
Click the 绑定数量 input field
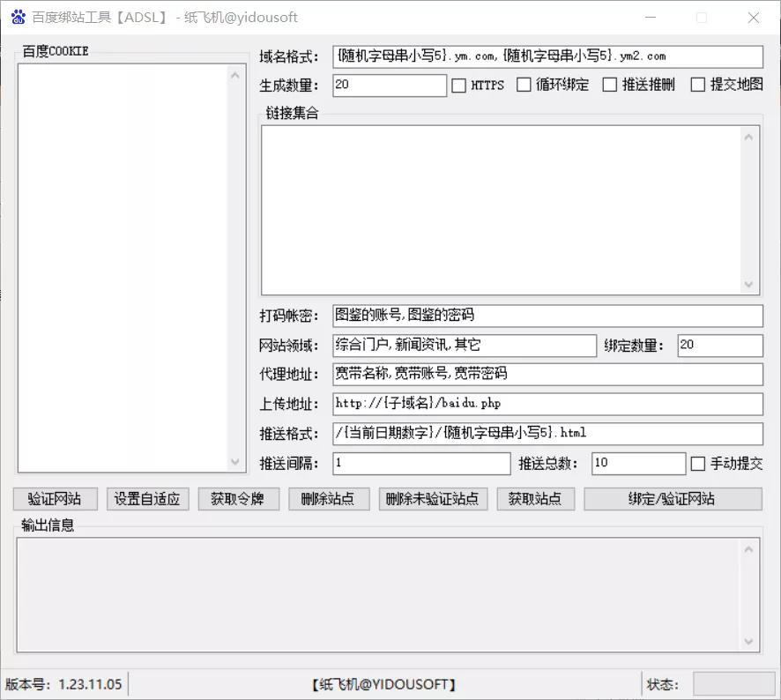click(x=720, y=346)
